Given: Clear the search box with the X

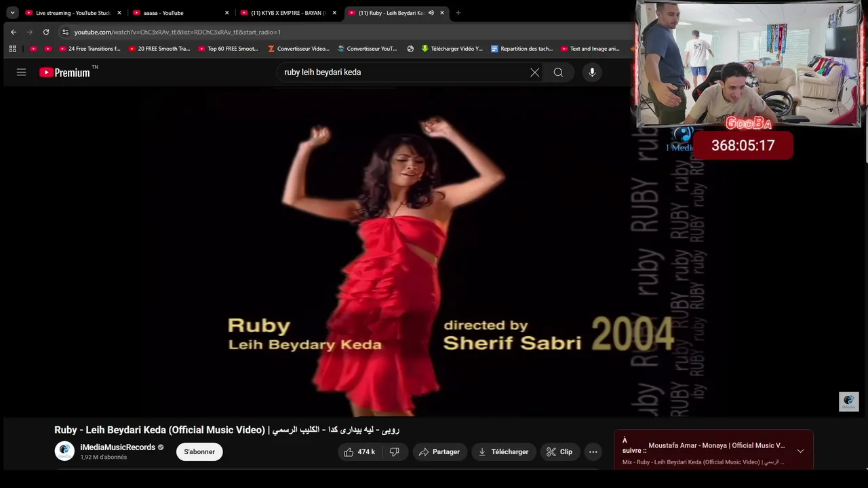Looking at the screenshot, I should pyautogui.click(x=534, y=72).
